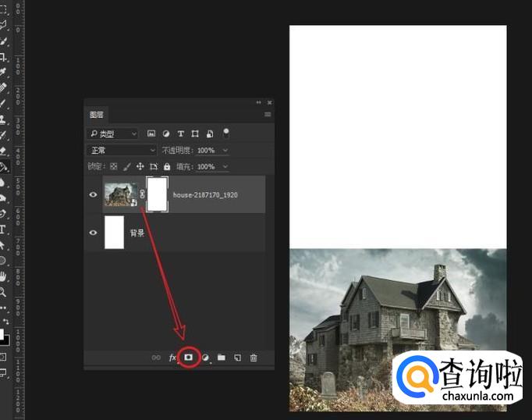
Task: Hide the house-2187170_1920 layer
Action: [x=94, y=194]
